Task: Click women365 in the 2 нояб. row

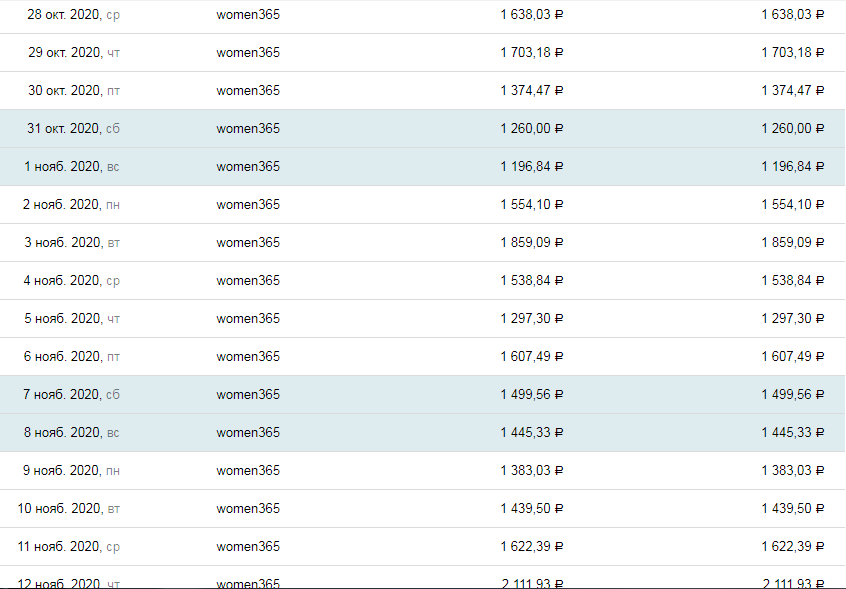Action: click(248, 205)
